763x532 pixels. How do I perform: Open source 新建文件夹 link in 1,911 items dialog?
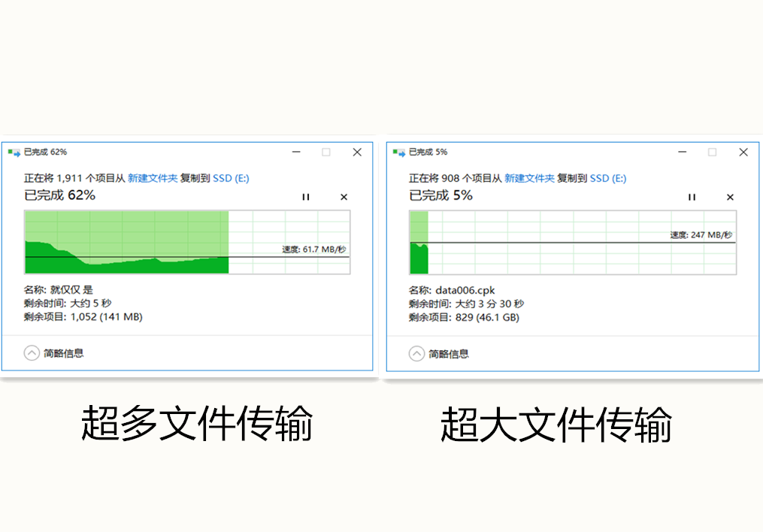[x=153, y=178]
